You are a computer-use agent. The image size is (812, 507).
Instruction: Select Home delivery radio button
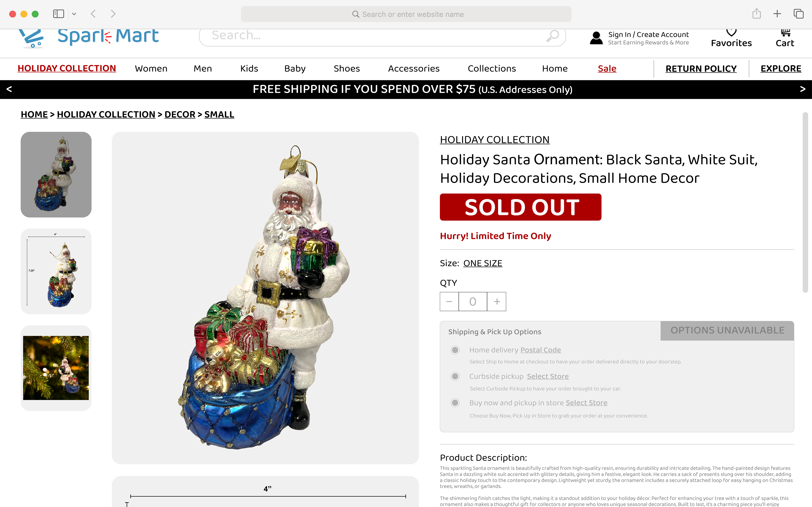[x=455, y=350]
